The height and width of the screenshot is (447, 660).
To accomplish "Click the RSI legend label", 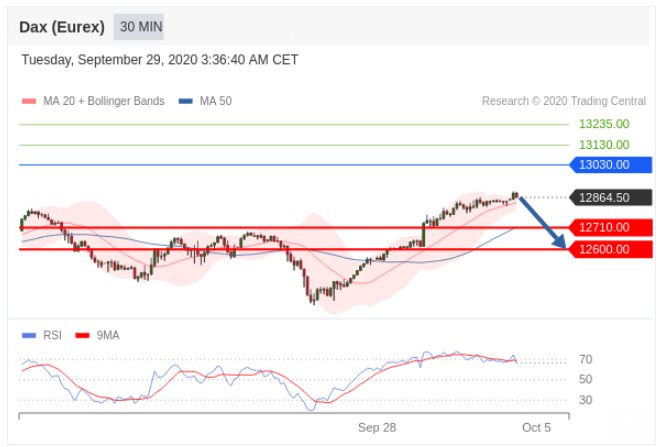I will click(x=52, y=335).
